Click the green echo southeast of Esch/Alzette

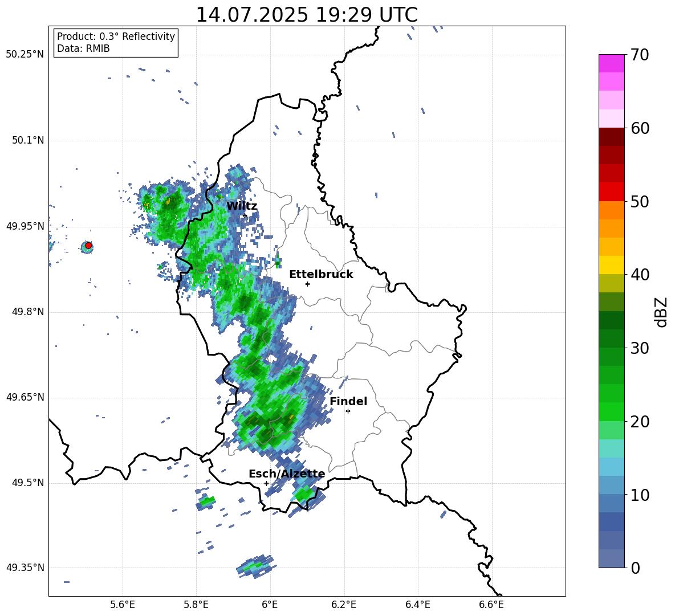tap(304, 494)
